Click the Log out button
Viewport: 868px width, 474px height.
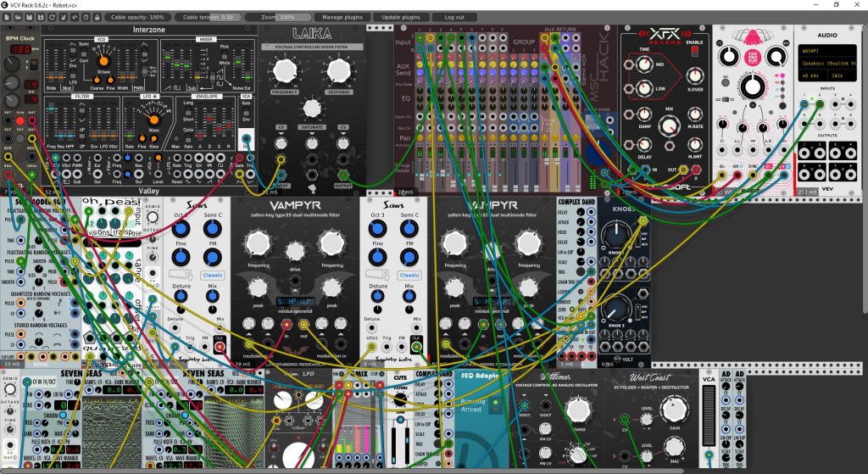pyautogui.click(x=454, y=17)
